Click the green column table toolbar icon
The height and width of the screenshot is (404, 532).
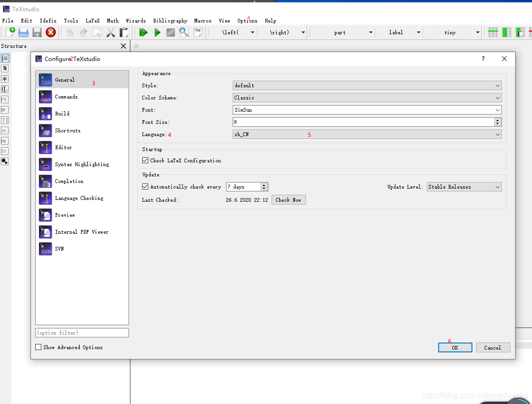point(507,32)
